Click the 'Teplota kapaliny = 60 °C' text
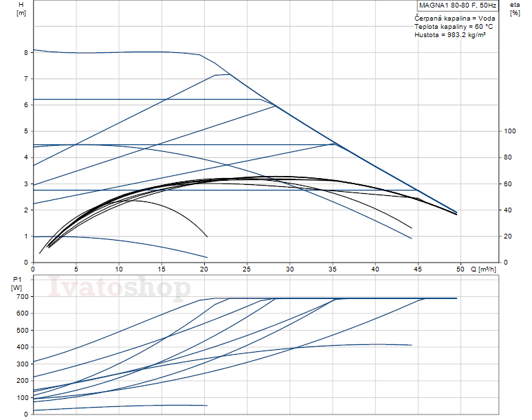 tap(453, 26)
